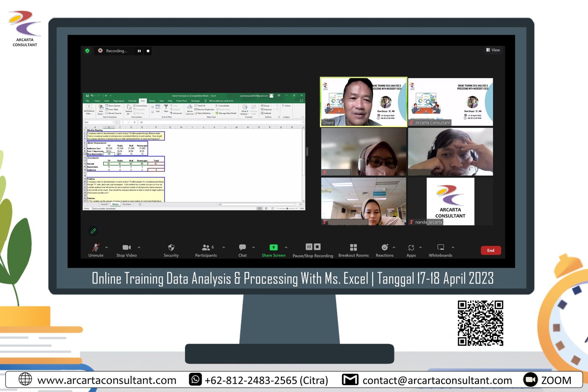
Task: Switch to the Purchase sheet tab
Action: click(x=127, y=205)
